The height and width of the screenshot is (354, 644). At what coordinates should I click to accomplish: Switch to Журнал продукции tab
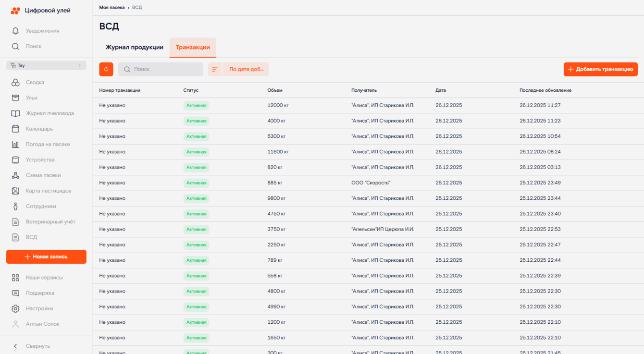pos(134,48)
